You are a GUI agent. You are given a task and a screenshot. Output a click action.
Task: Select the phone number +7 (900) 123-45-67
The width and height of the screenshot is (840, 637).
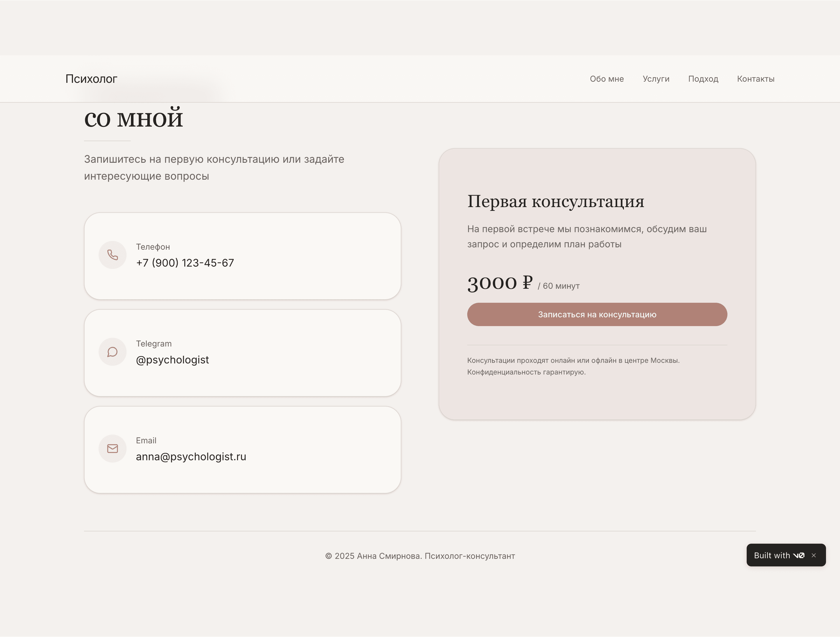pos(185,263)
